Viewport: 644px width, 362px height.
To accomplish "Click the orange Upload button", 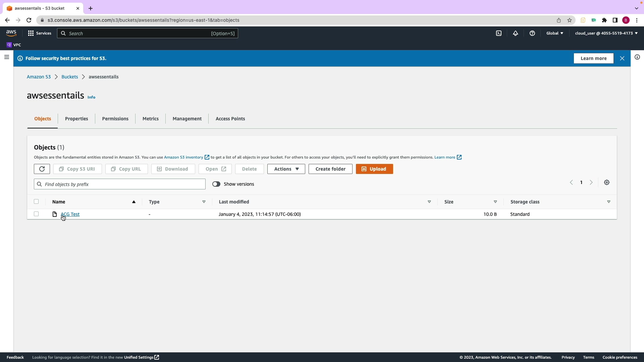I will (x=374, y=169).
